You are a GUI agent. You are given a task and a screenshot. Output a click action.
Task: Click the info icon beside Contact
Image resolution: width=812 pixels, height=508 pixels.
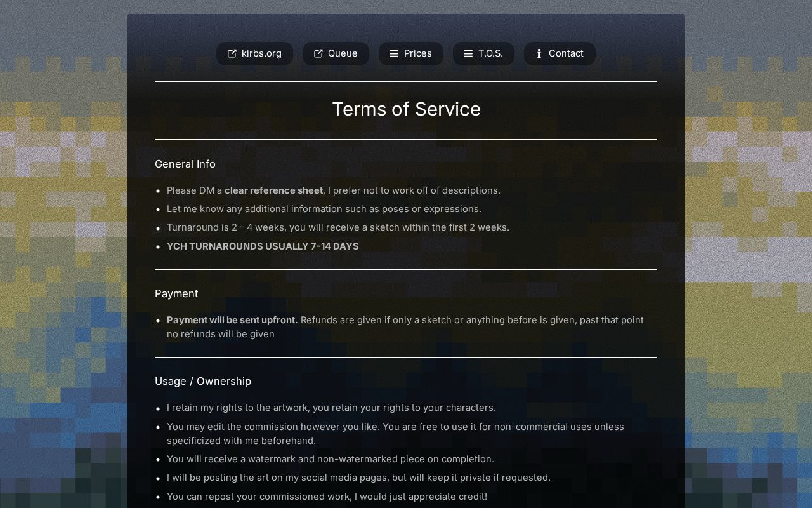click(539, 53)
